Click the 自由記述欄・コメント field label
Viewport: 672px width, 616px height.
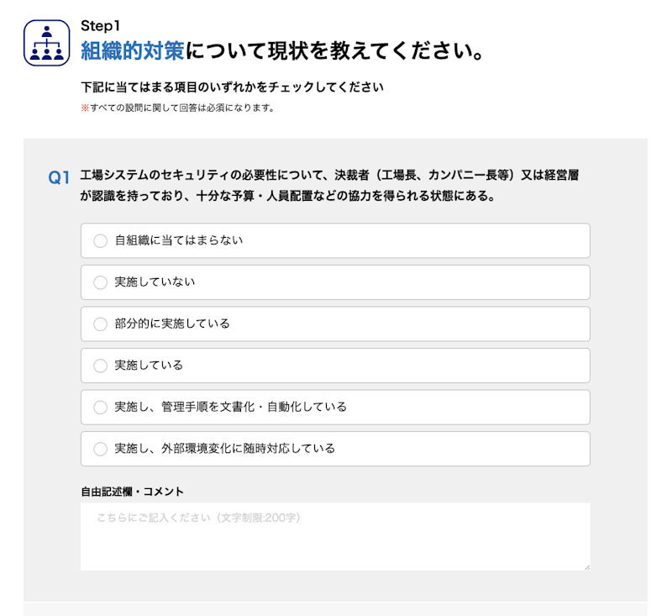point(132,492)
